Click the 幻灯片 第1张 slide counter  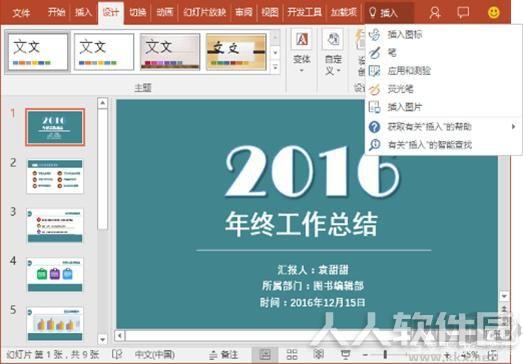pos(53,354)
